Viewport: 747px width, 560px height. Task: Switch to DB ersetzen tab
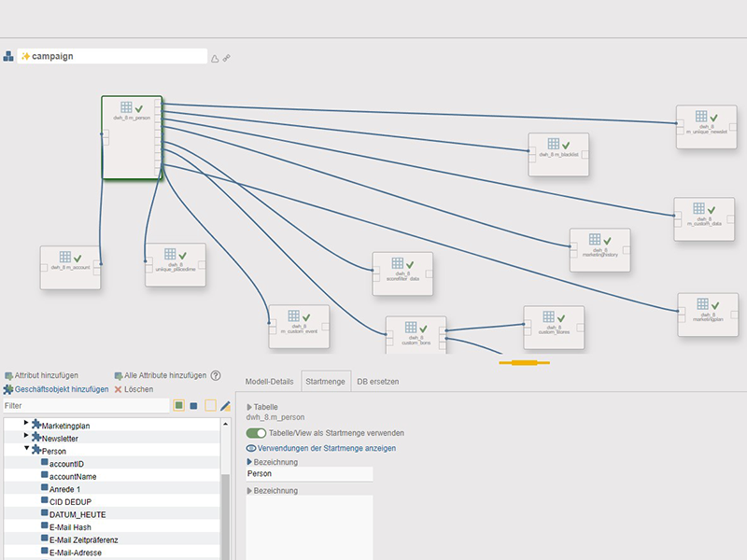click(378, 382)
